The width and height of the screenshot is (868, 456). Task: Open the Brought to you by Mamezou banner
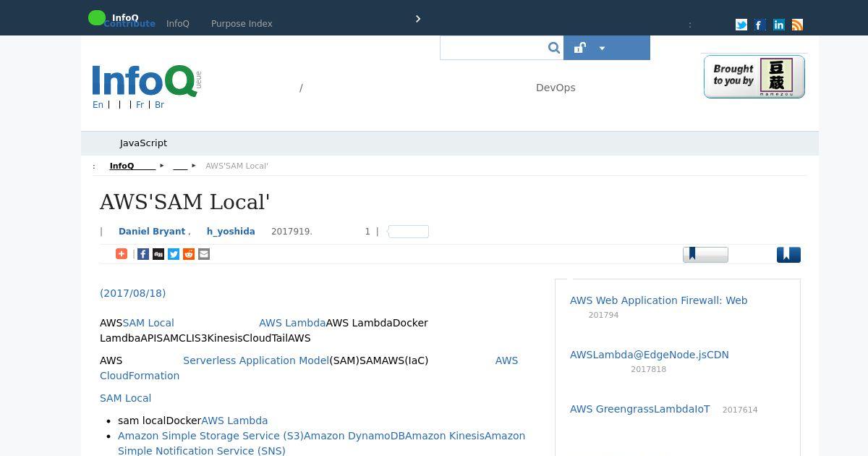[754, 77]
